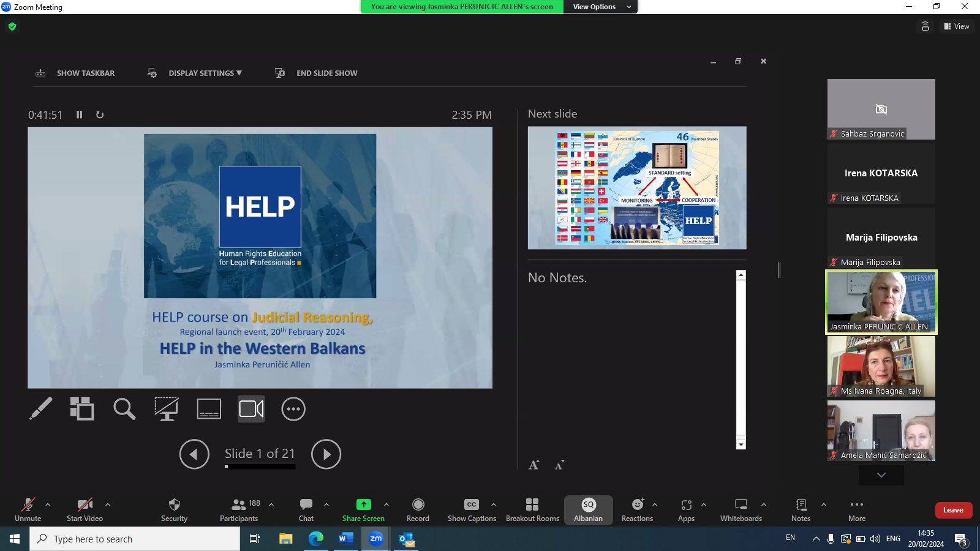Open Reactions menu
The height and width of the screenshot is (551, 980).
638,509
